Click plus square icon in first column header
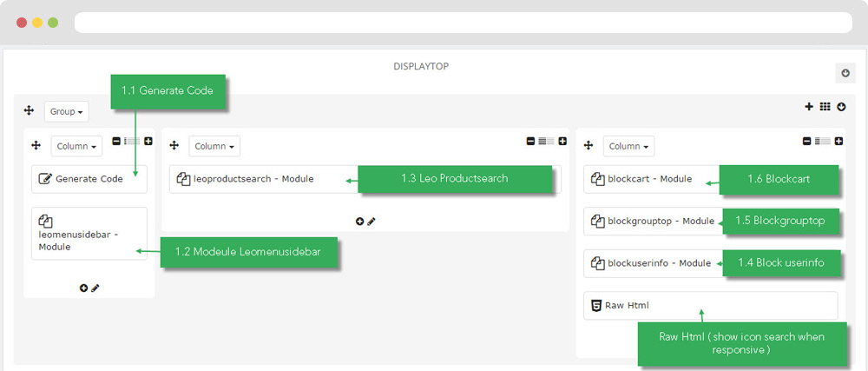Viewport: 868px width, 371px height. [148, 142]
